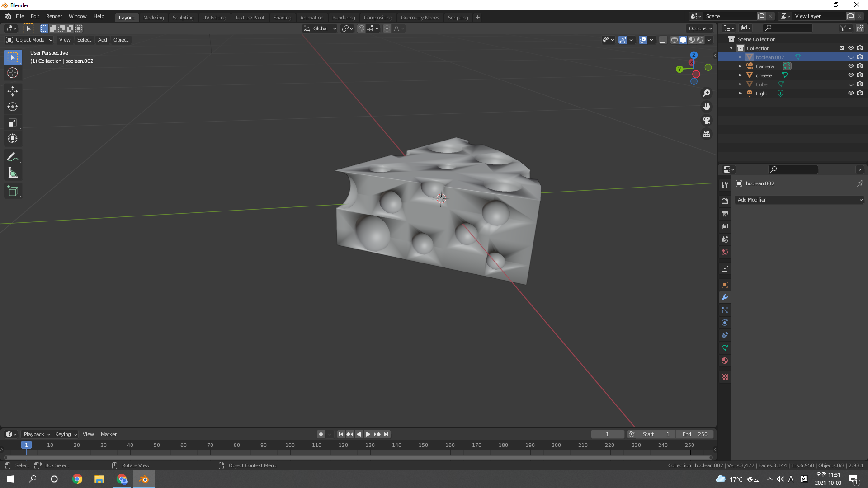Select the Measure tool
The height and width of the screenshot is (488, 868).
pyautogui.click(x=13, y=173)
